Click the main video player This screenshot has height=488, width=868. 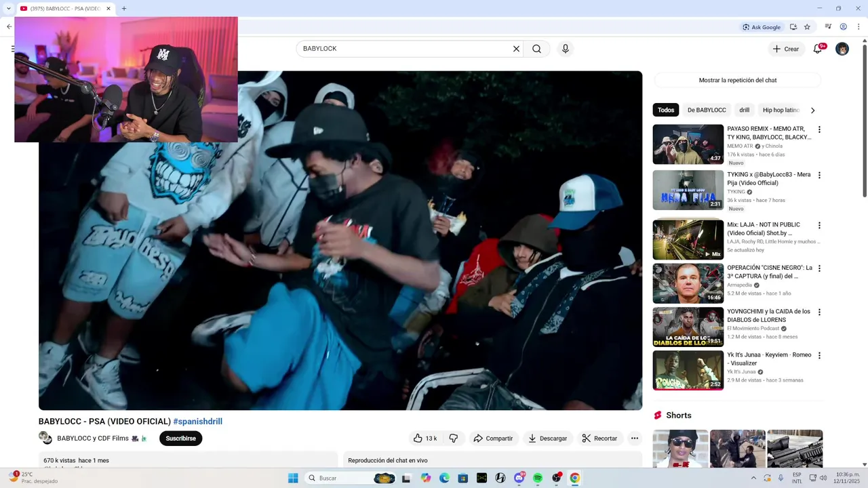(x=340, y=241)
